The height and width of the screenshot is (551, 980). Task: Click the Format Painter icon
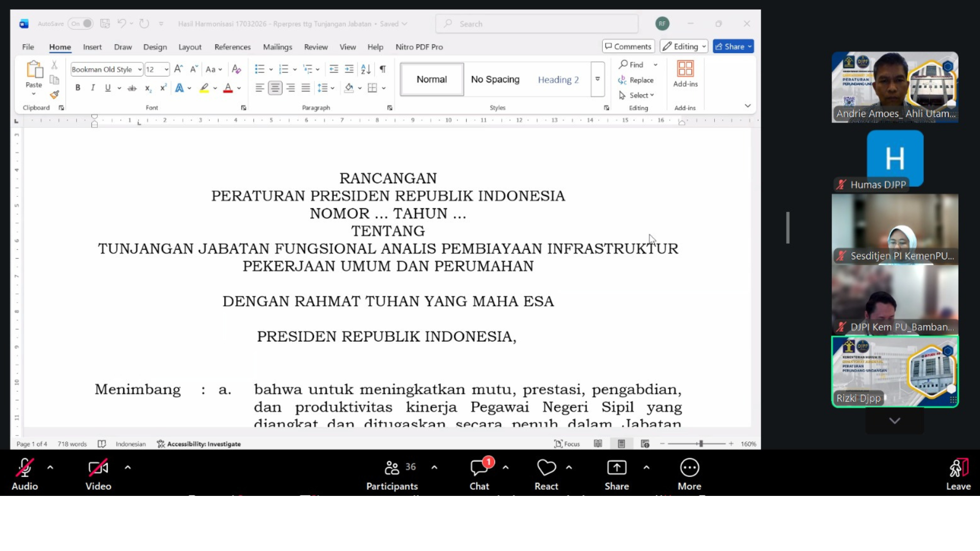(x=55, y=95)
